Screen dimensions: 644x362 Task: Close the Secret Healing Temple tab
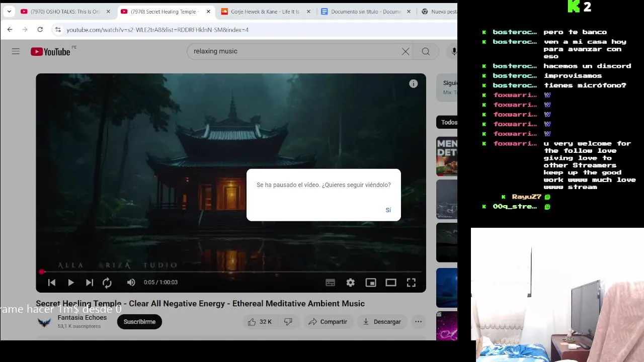point(208,12)
